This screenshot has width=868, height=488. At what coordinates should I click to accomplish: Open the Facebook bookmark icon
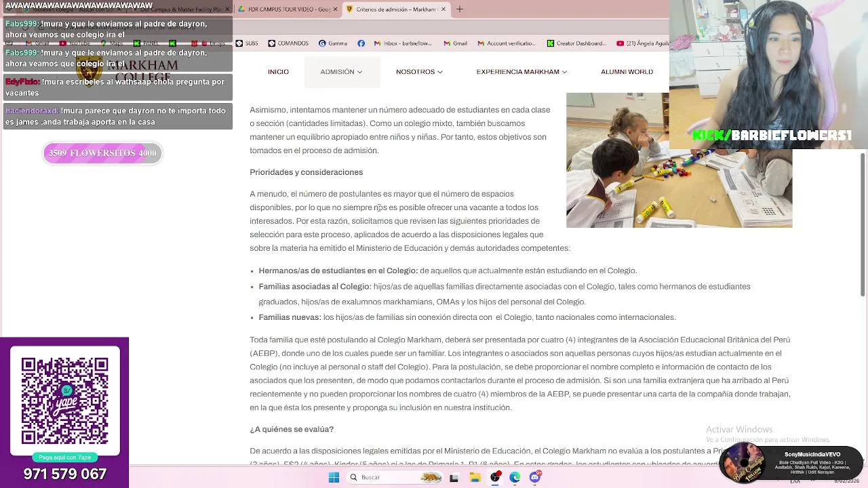[x=361, y=43]
